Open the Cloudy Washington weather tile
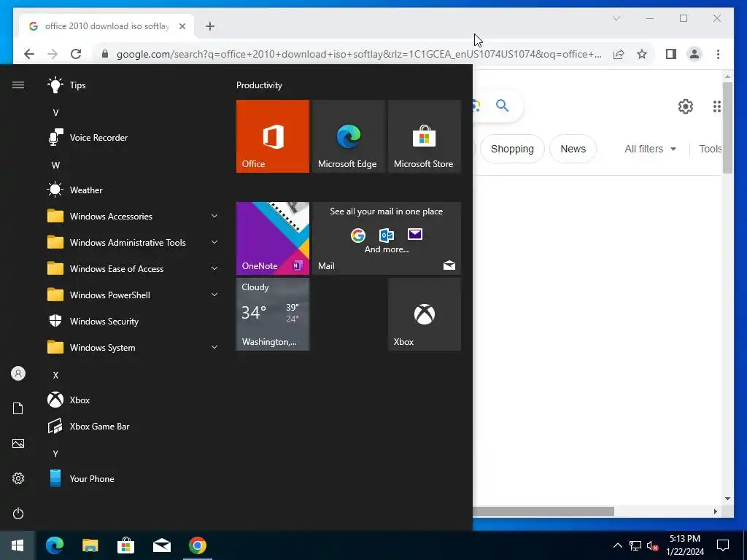747x560 pixels. coord(273,314)
